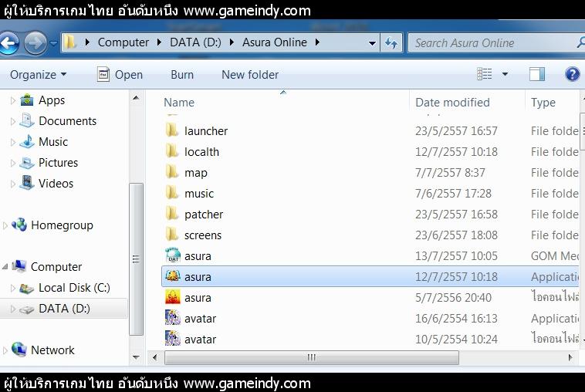Click the Refresh button next to the address bar
The height and width of the screenshot is (392, 585).
tap(391, 43)
